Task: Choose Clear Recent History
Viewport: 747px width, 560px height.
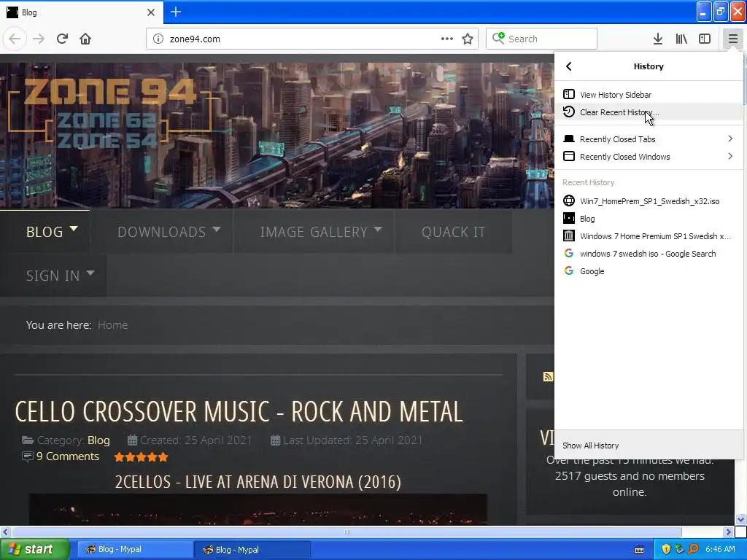Action: 649,112
